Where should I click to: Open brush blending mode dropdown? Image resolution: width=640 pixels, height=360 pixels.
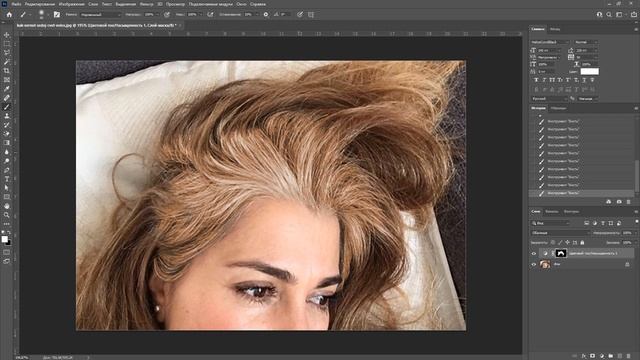[100, 15]
